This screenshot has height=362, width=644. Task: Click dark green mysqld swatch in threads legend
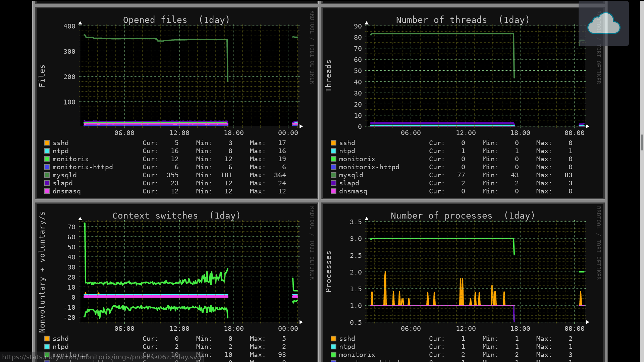coord(333,175)
